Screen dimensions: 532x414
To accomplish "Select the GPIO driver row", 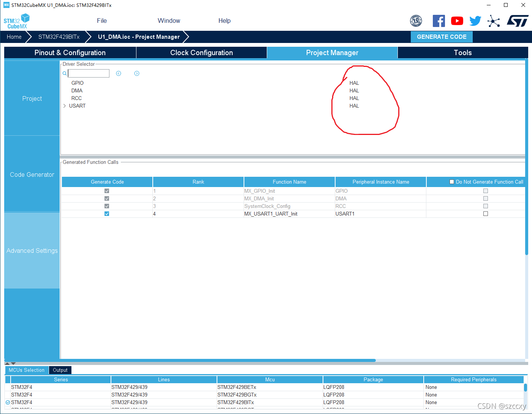I will 78,83.
